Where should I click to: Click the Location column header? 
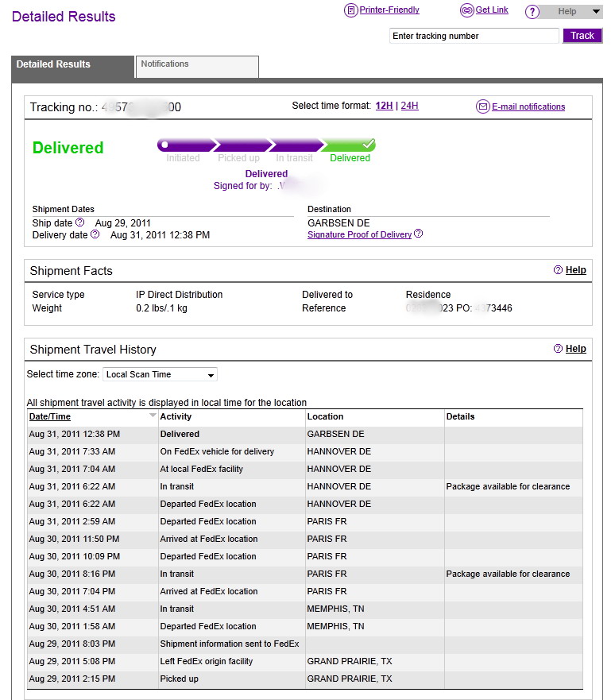pos(325,416)
